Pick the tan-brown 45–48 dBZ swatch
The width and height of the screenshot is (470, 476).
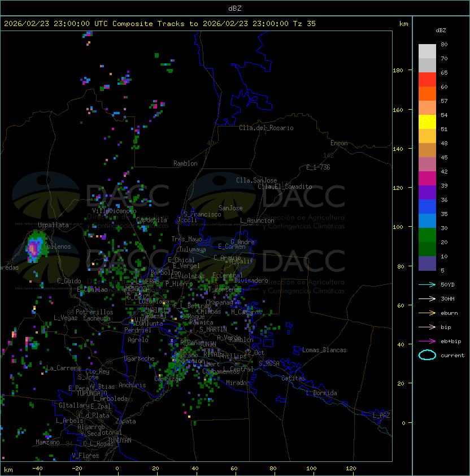427,150
